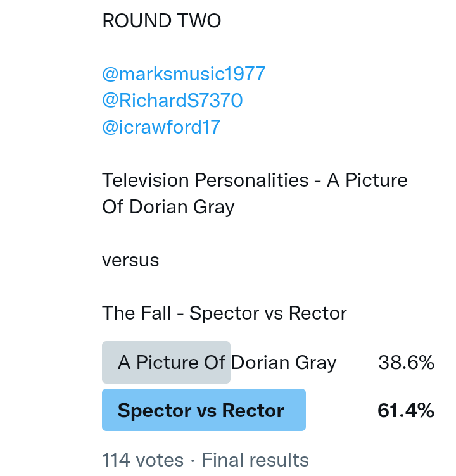456x476 pixels.
Task: Click "The Fall" band name in tweet
Action: coord(136,313)
